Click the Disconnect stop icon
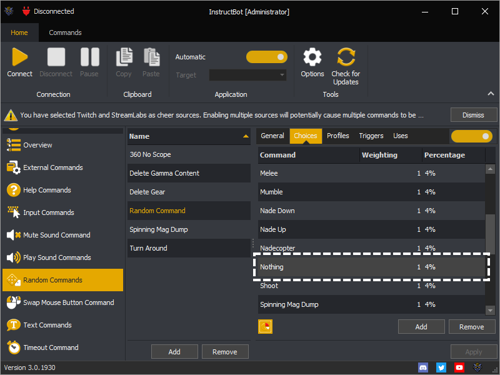 [56, 57]
